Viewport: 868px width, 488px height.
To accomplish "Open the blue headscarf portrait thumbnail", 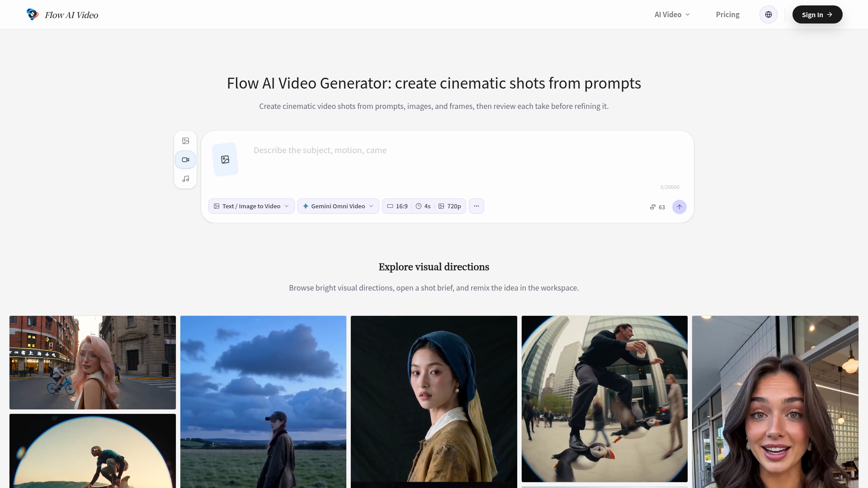I will pyautogui.click(x=434, y=402).
